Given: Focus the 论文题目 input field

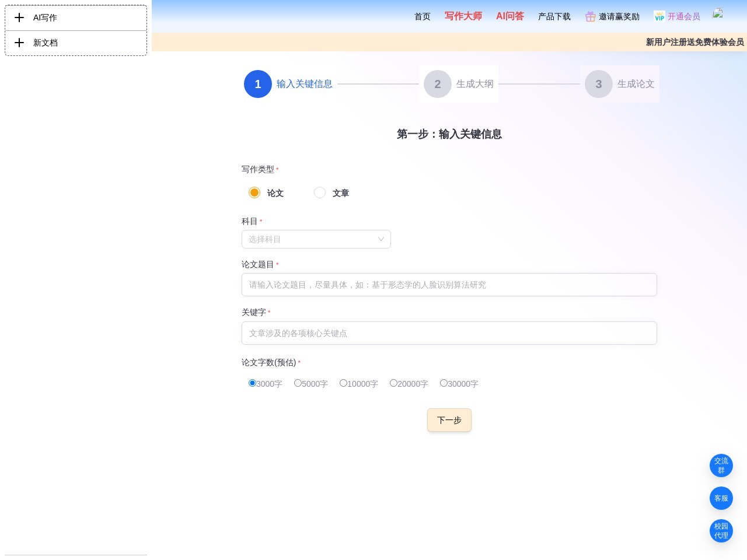Looking at the screenshot, I should tap(449, 285).
